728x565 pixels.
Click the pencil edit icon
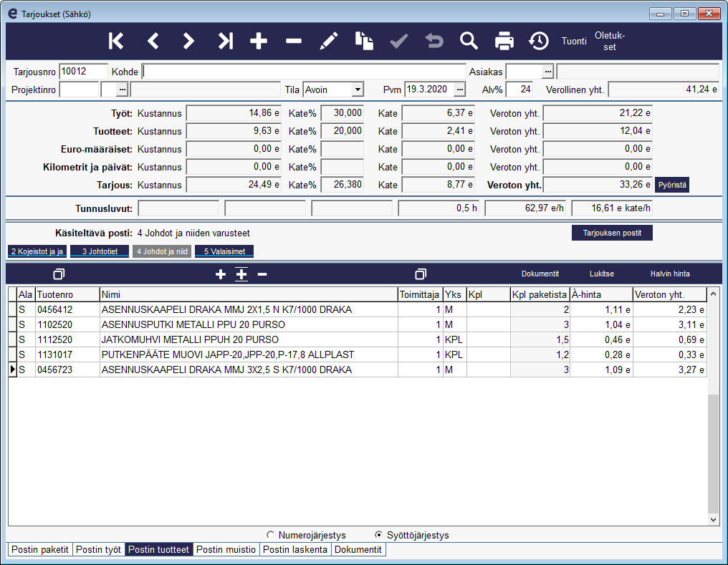coord(329,41)
